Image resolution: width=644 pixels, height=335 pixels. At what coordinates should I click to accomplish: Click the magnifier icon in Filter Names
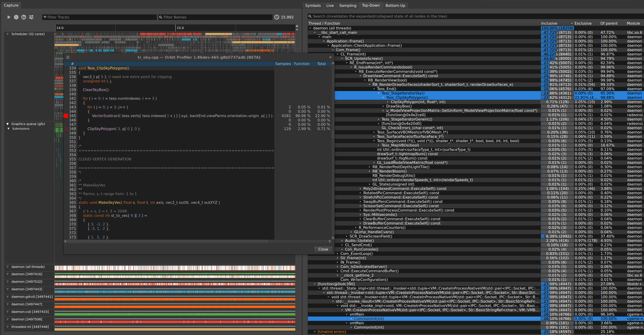(161, 17)
